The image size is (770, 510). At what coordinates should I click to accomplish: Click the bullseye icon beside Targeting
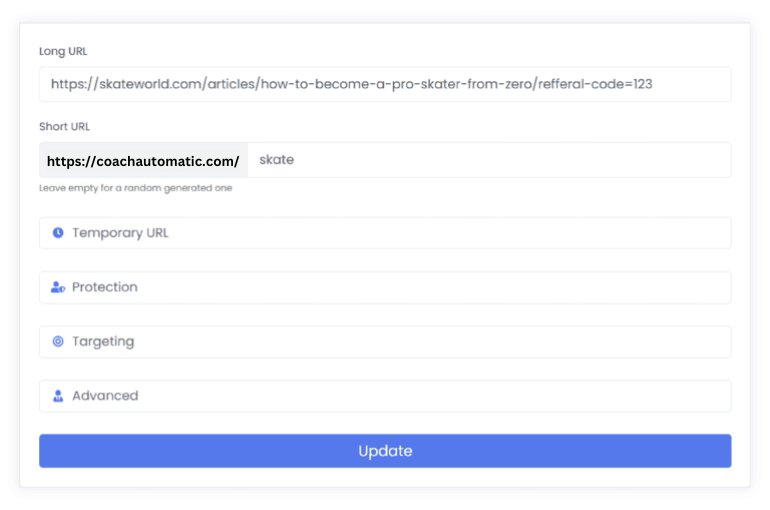tap(58, 342)
